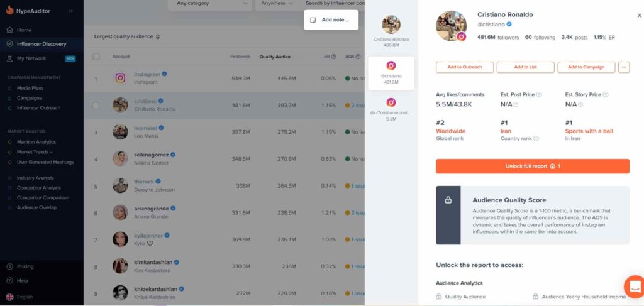Select the Cristiano Ronaldo 486.8M overview tab
Image resolution: width=644 pixels, height=306 pixels.
[391, 31]
